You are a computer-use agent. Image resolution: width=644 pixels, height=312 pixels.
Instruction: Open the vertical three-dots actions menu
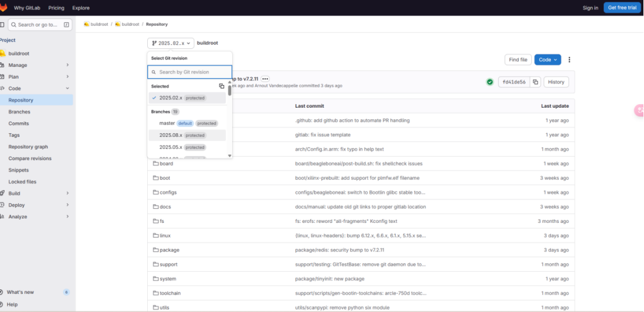570,59
